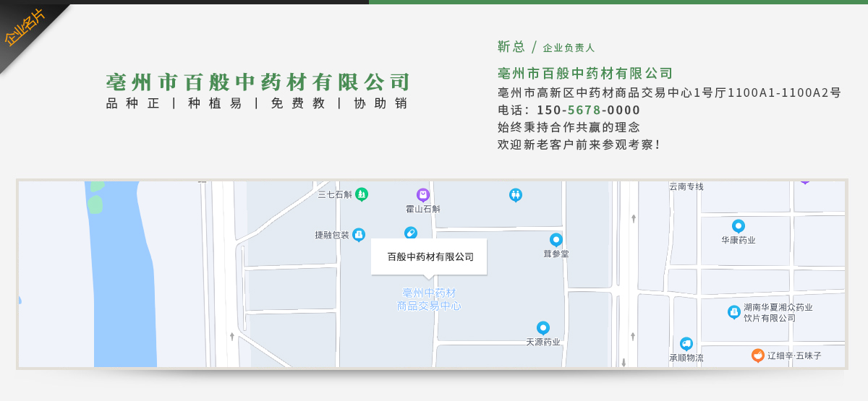The height and width of the screenshot is (401, 868).
Task: Click the 高新区 company address line
Action: (x=669, y=92)
